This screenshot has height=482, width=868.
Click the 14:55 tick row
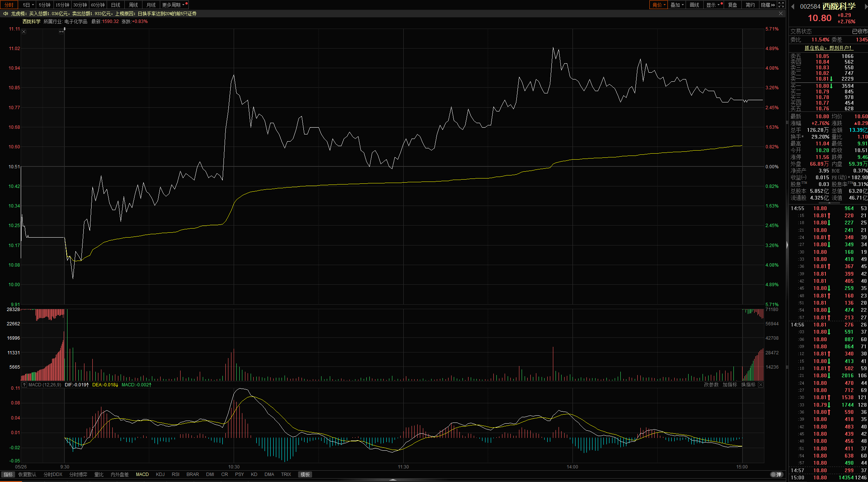pyautogui.click(x=828, y=208)
